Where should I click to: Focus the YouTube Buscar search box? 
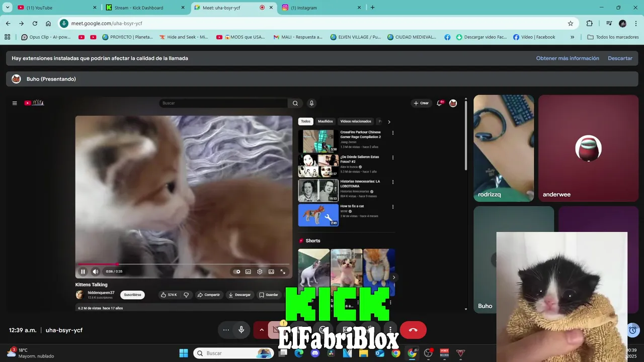(x=223, y=103)
